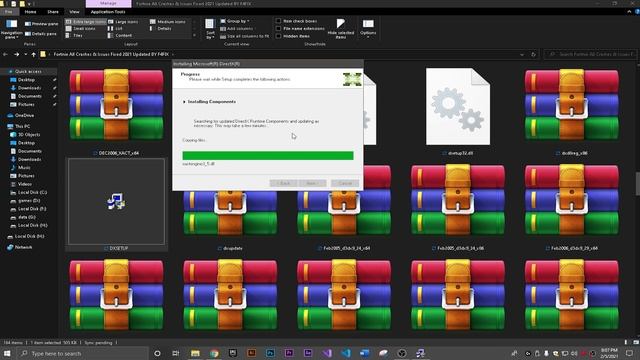
Task: Open recent locations dropdown arrow
Action: [25, 54]
